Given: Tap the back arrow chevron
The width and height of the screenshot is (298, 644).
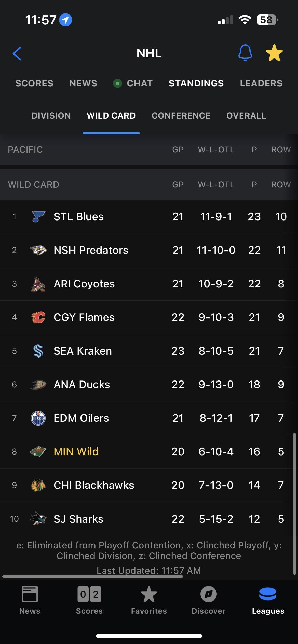Looking at the screenshot, I should [17, 53].
